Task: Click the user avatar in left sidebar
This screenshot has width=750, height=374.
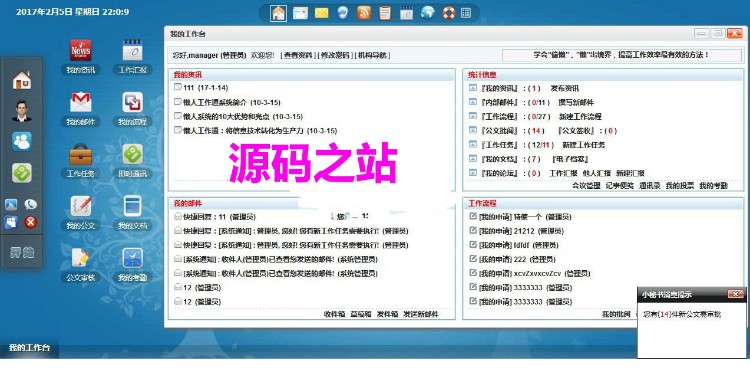Action: coord(22,111)
